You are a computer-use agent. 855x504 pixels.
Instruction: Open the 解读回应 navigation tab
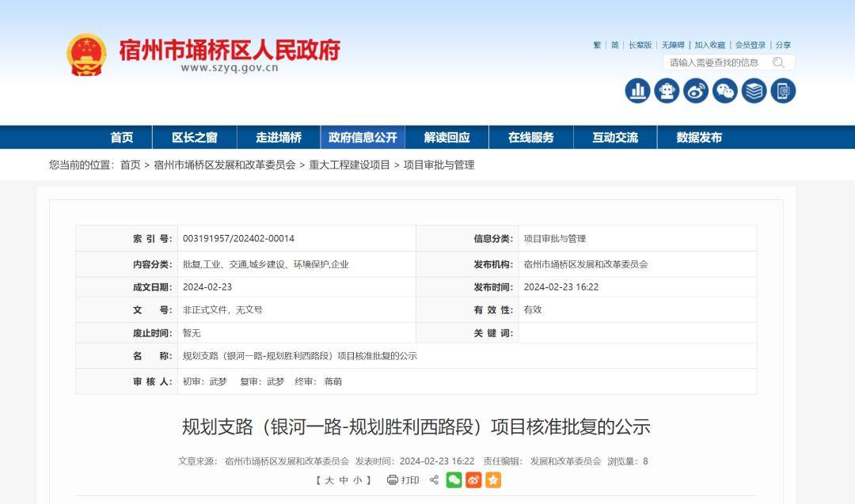click(x=447, y=138)
